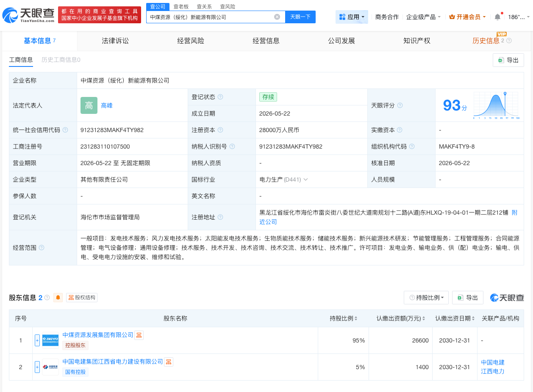
Task: Click the 天眼一下 search button
Action: click(300, 17)
